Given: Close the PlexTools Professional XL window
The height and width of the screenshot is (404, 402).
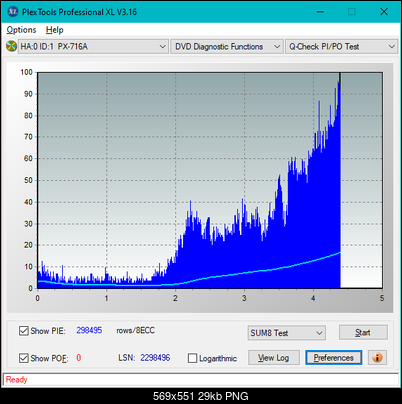Looking at the screenshot, I should pyautogui.click(x=384, y=12).
